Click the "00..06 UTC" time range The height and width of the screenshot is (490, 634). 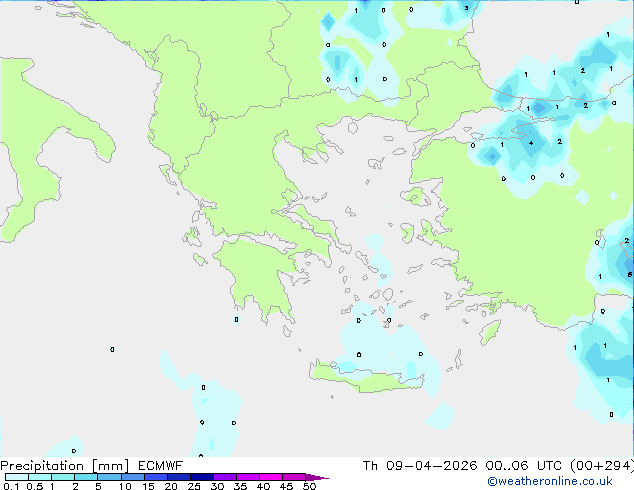coord(523,466)
